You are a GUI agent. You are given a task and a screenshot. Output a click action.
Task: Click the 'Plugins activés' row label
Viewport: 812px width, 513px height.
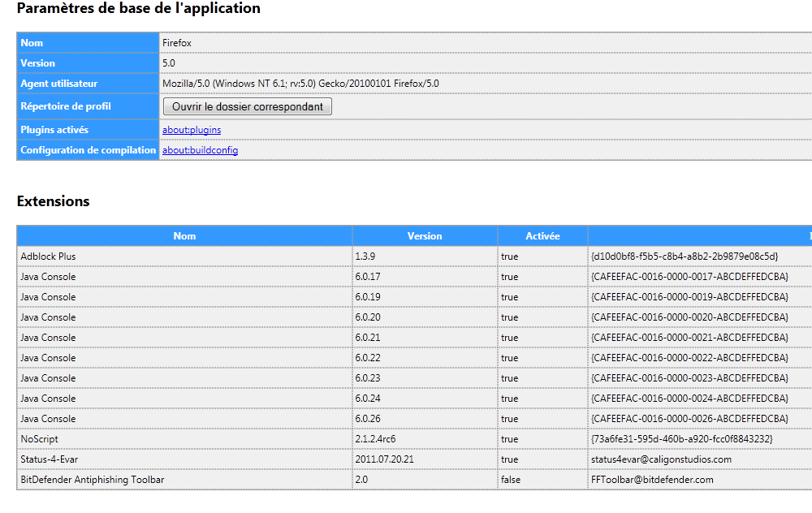(54, 130)
